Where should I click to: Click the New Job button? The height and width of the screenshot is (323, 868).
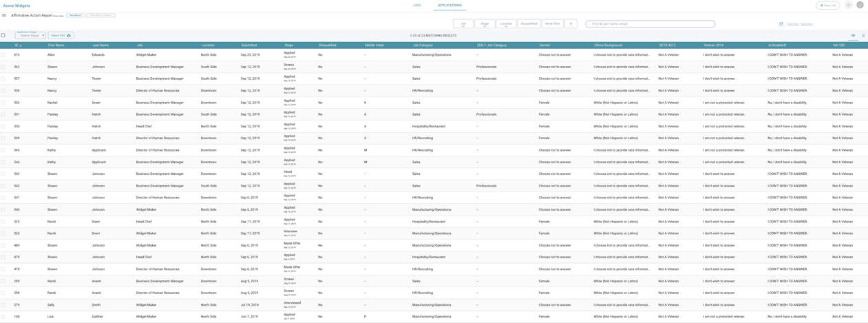point(827,5)
